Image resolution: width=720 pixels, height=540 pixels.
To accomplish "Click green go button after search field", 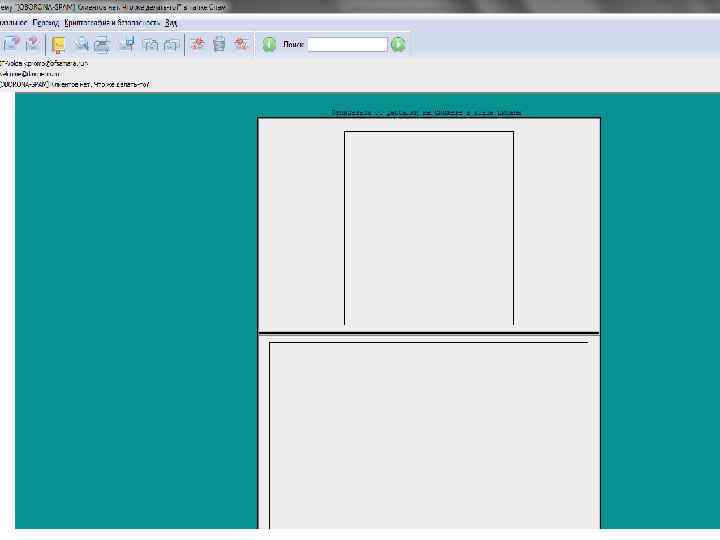I will [x=398, y=45].
